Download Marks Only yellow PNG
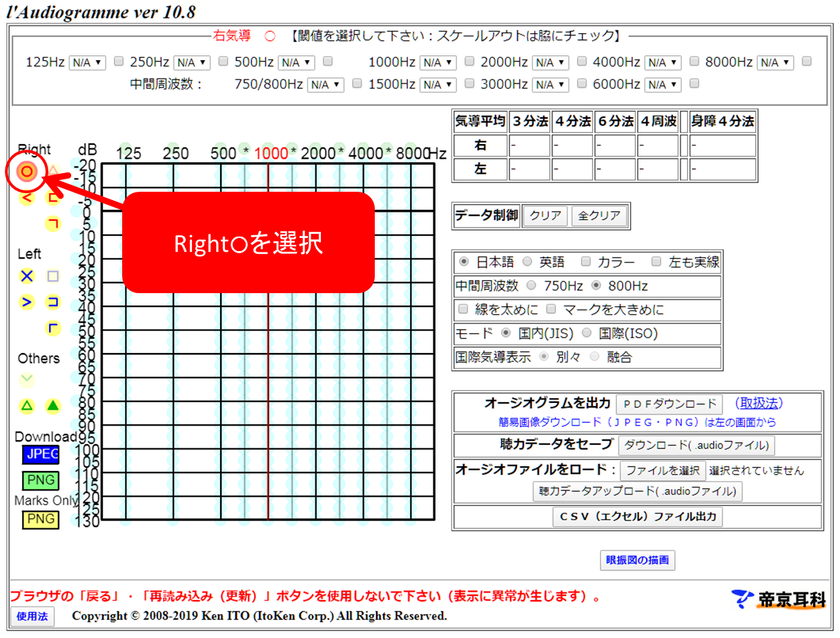The image size is (840, 638). [x=40, y=519]
